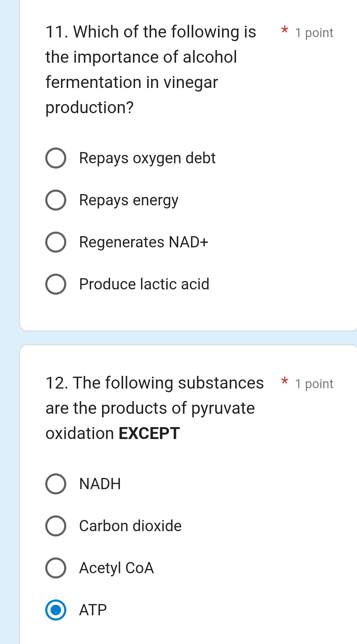
Task: Click the Repays oxygen debt label text
Action: coord(147,158)
